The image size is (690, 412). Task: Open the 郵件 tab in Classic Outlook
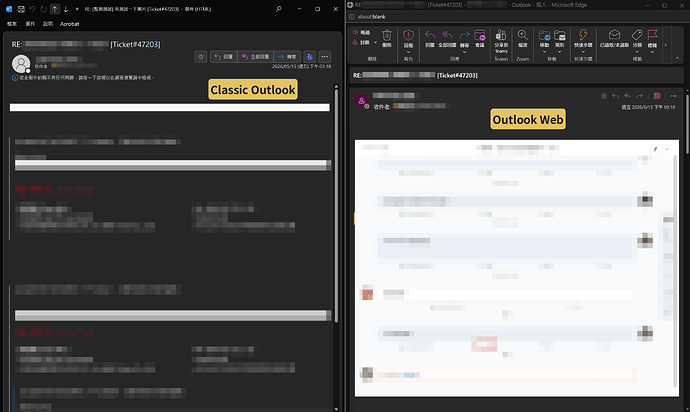tap(30, 24)
